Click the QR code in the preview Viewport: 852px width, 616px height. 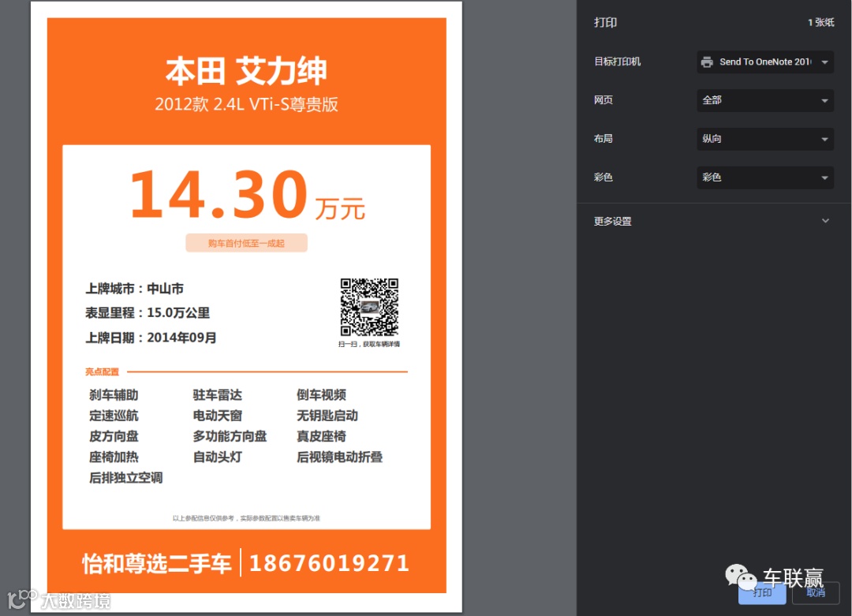[x=369, y=307]
